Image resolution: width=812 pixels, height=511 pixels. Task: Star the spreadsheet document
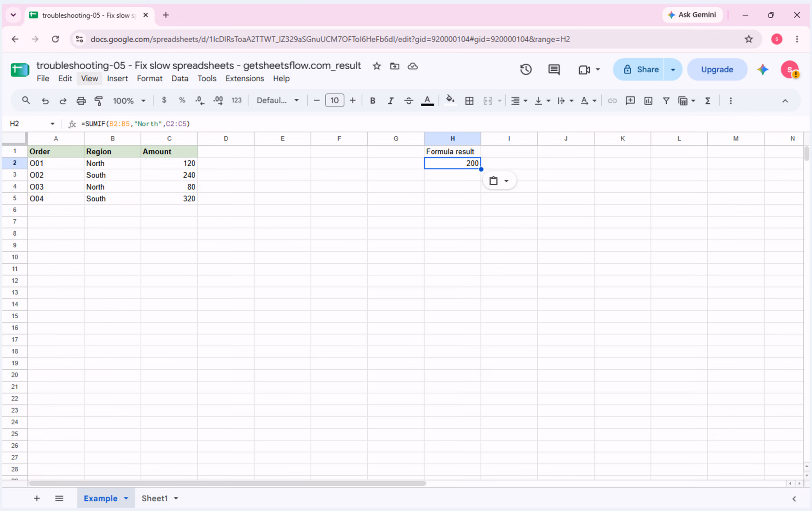(x=377, y=66)
